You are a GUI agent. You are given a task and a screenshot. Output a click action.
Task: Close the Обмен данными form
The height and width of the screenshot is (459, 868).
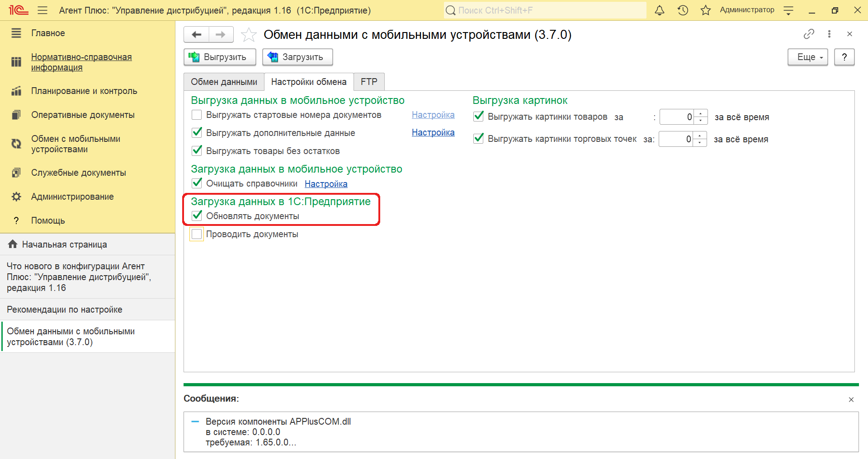pos(849,34)
